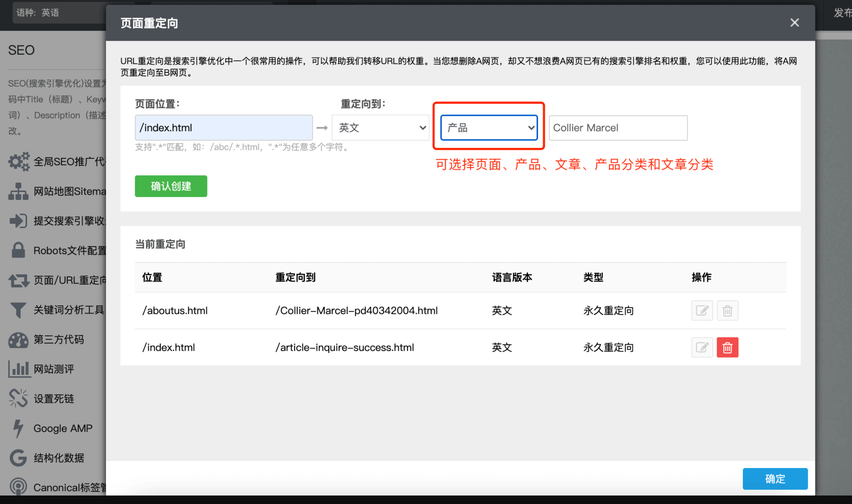Delete the /aboutus.html redirect entry
Viewport: 852px width, 504px height.
pyautogui.click(x=727, y=310)
